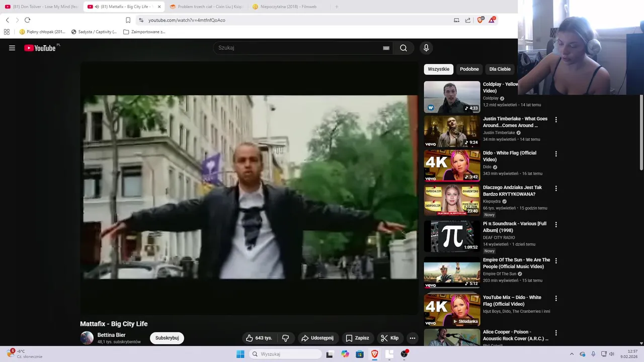Expand the Zaimportowane bookmarks folder
Viewport: 644px width, 362px height.
[144, 32]
